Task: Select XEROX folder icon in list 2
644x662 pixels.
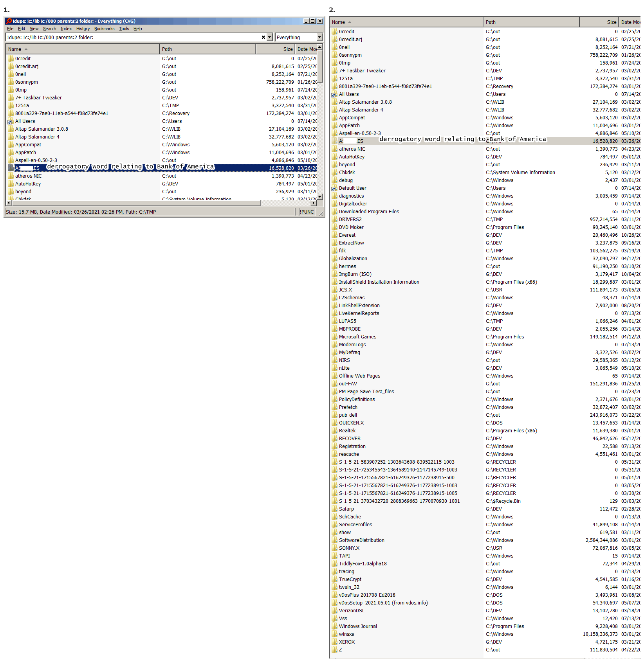Action: [x=334, y=642]
